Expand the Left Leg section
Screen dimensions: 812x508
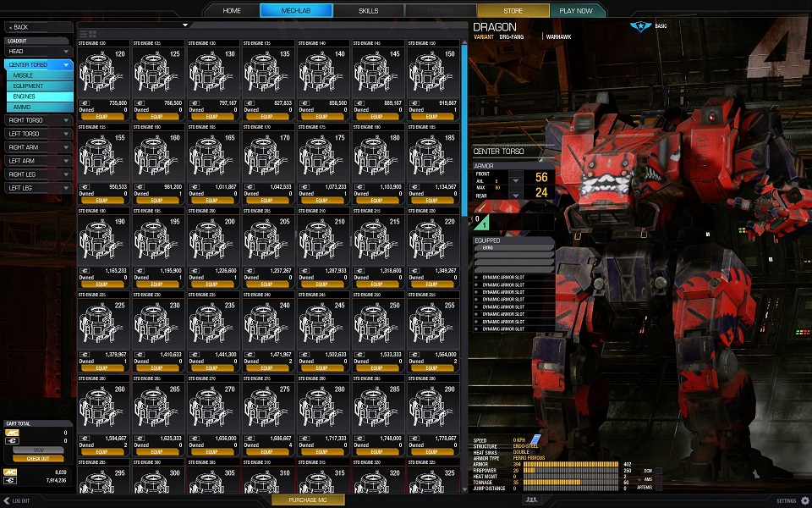click(x=38, y=188)
